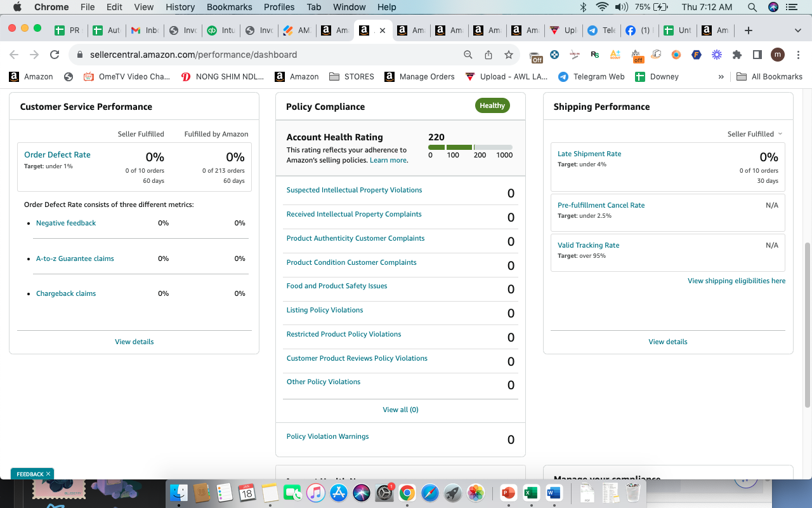
Task: Open the Telegram Web bookmark
Action: tap(591, 76)
